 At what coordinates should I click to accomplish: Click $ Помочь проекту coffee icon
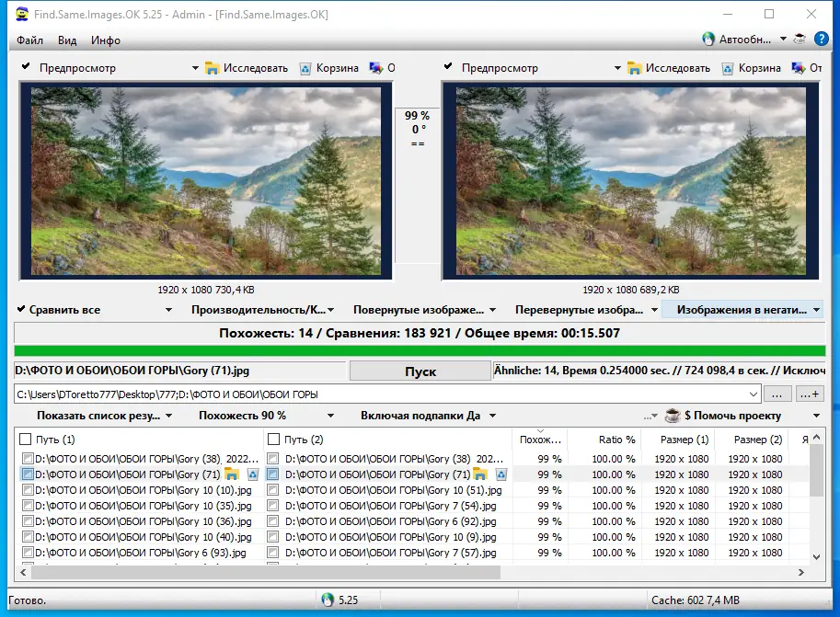tap(673, 416)
